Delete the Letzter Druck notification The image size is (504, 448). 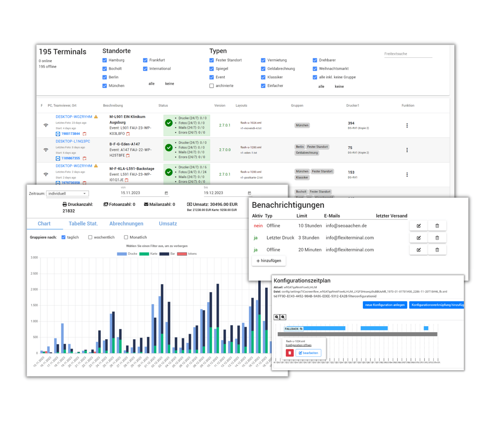coord(437,238)
